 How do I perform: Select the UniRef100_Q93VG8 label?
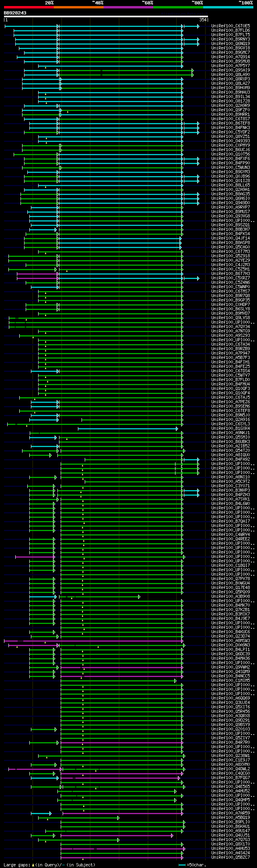[230, 216]
